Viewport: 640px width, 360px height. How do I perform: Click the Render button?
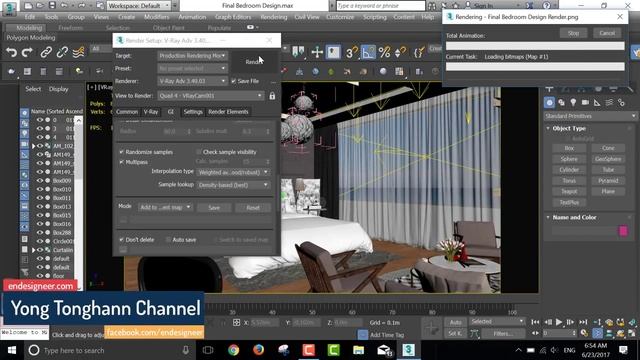pos(254,62)
